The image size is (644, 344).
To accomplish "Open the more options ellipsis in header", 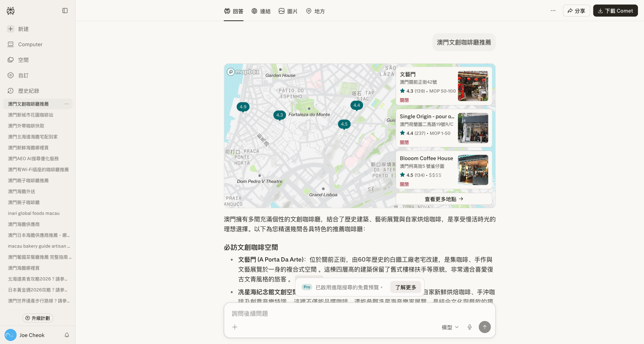I will [x=553, y=11].
